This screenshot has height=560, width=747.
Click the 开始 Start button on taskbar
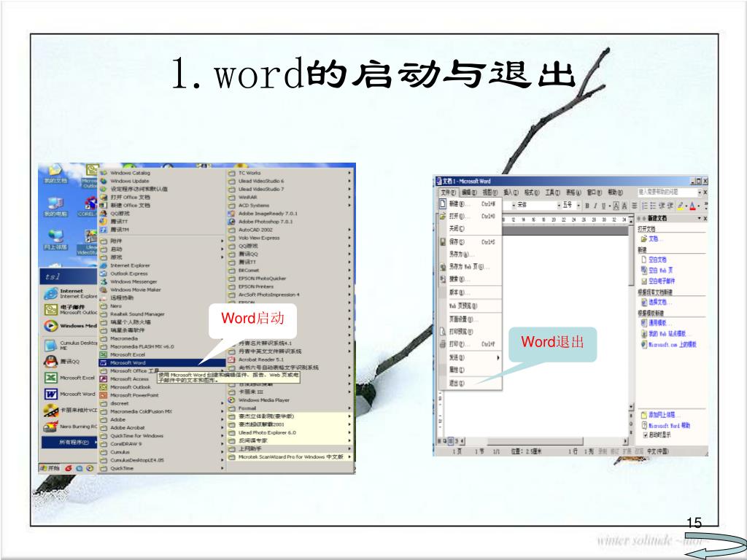point(50,468)
